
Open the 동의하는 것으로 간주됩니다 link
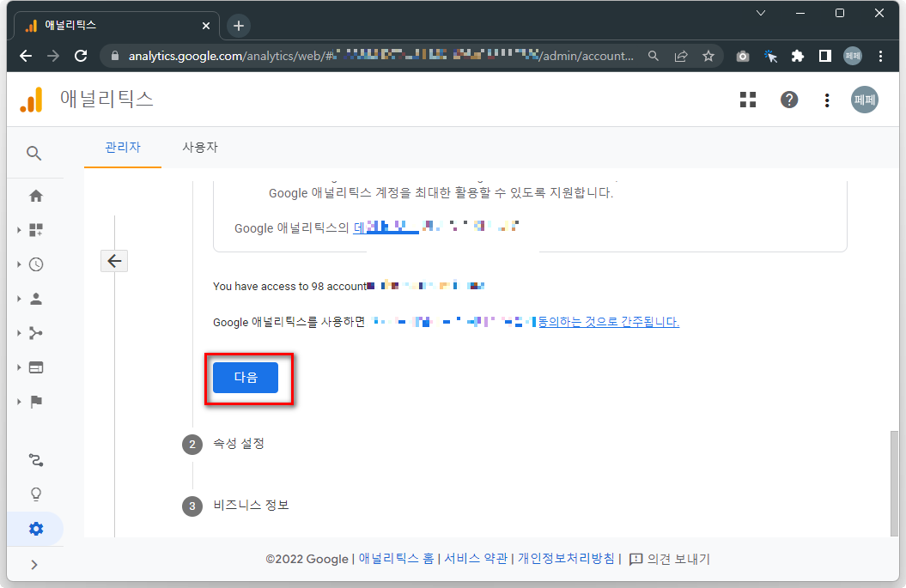(x=608, y=322)
